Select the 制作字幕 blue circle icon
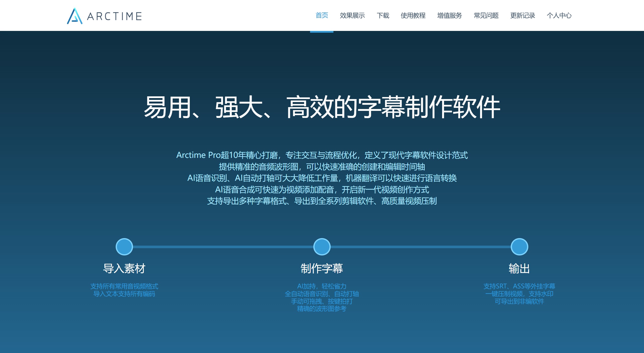Screen dimensions: 644x353 (322, 247)
